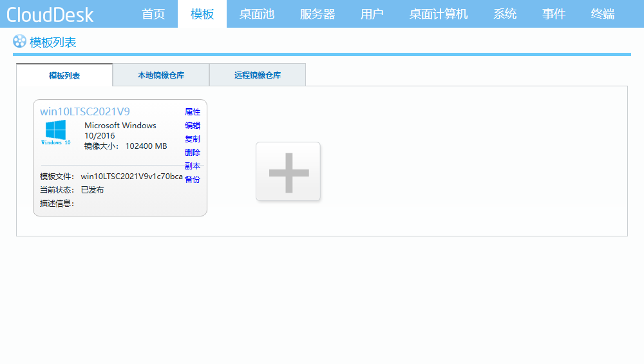The image size is (644, 364).
Task: Open the 模板 menu
Action: 202,14
